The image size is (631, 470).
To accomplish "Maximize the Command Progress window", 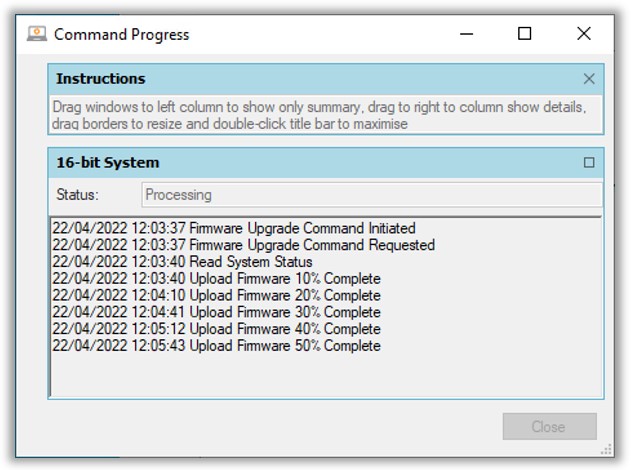I will point(524,34).
